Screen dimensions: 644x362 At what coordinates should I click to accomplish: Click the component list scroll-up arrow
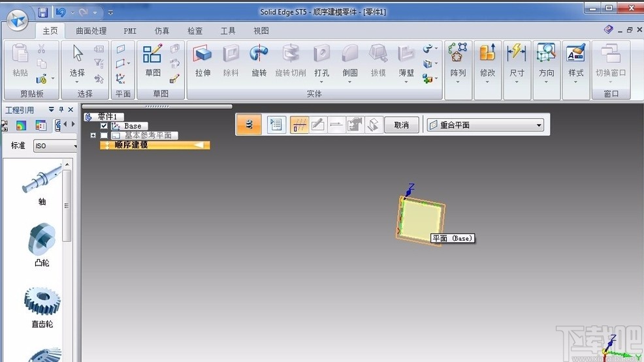point(67,164)
